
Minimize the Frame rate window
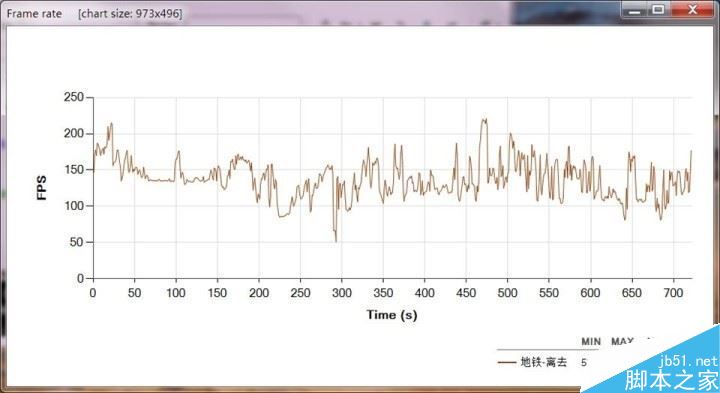click(635, 9)
